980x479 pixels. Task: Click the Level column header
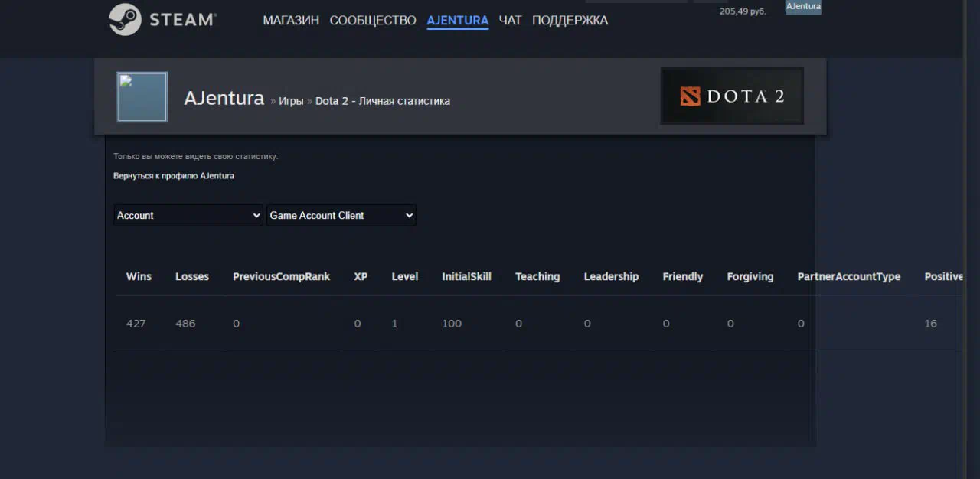(x=405, y=276)
